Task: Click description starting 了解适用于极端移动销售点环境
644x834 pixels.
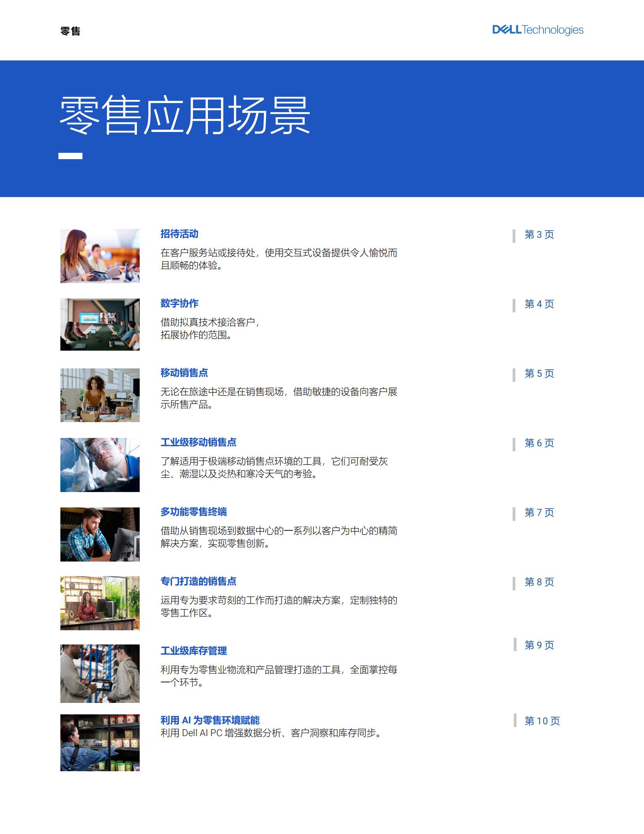Action: [x=274, y=468]
